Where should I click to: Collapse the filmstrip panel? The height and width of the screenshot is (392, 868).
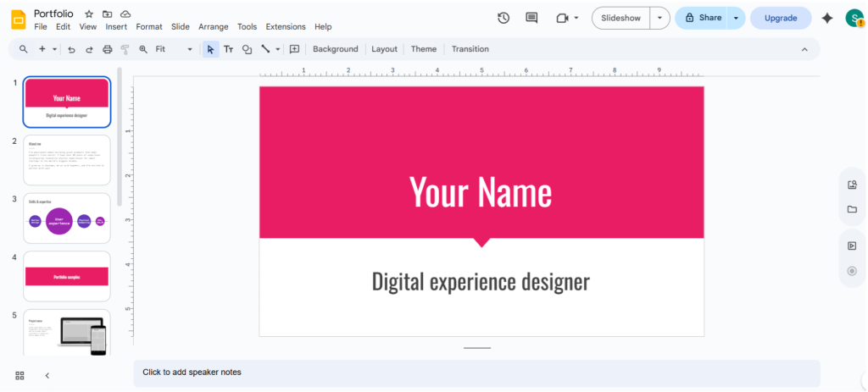47,376
